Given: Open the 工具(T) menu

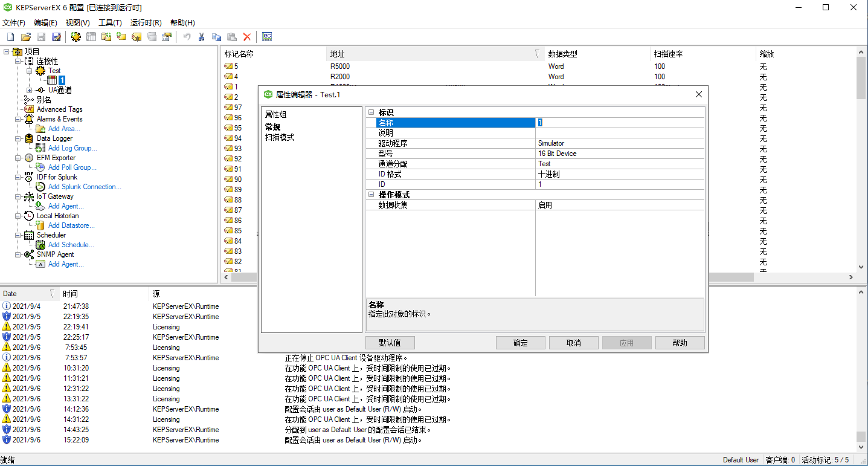Looking at the screenshot, I should 110,22.
